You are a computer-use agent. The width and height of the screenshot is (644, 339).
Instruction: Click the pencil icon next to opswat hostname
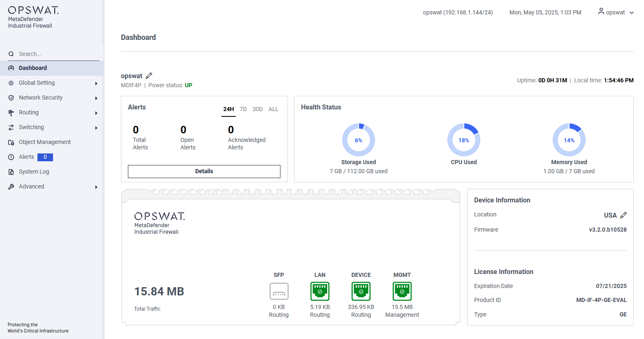pyautogui.click(x=149, y=76)
